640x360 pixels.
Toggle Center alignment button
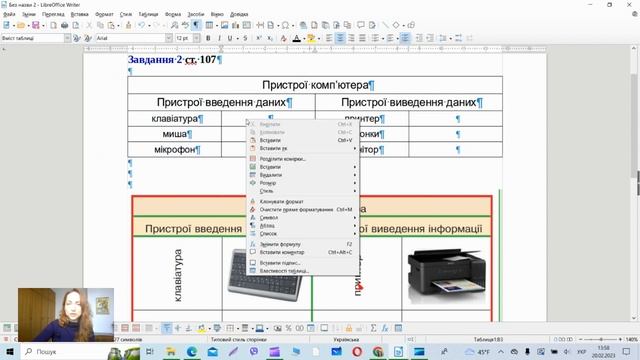point(340,38)
